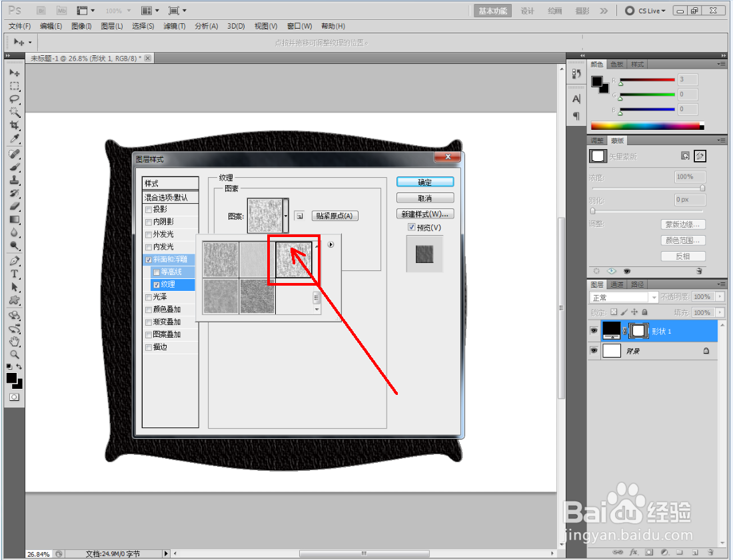733x560 pixels.
Task: Select the Pen tool
Action: point(15,261)
